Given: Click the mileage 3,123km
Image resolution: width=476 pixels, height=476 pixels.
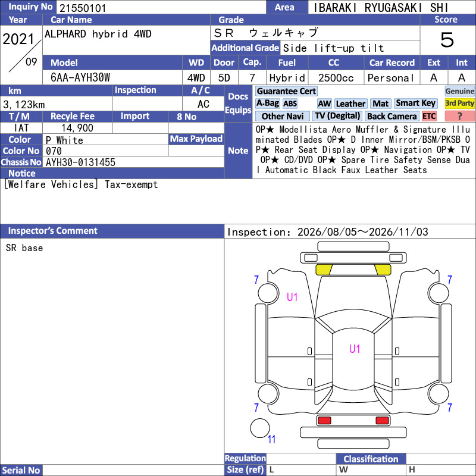Looking at the screenshot, I should pyautogui.click(x=24, y=105).
